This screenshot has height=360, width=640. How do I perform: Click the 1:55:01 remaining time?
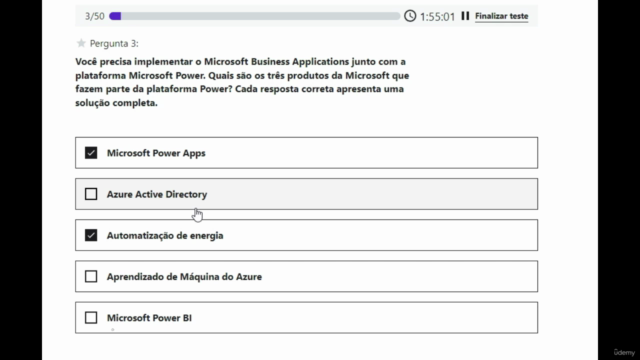(x=437, y=17)
